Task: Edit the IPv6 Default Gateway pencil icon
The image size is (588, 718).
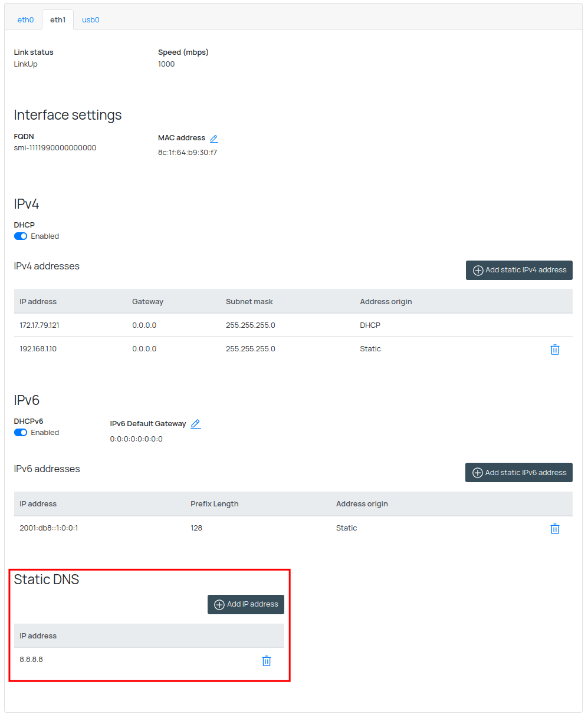Action: click(x=196, y=424)
